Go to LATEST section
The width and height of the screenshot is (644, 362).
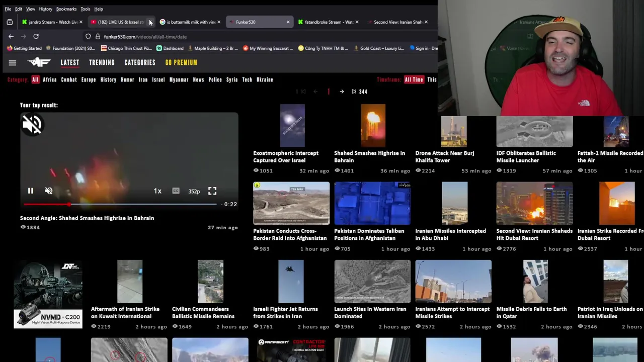(70, 62)
